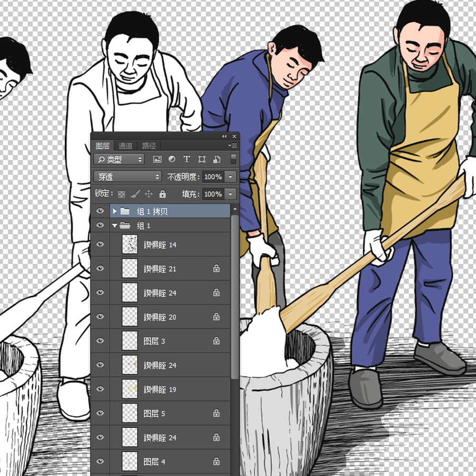This screenshot has width=476, height=476.
Task: Click lock icon on 图层 5
Action: tap(216, 413)
